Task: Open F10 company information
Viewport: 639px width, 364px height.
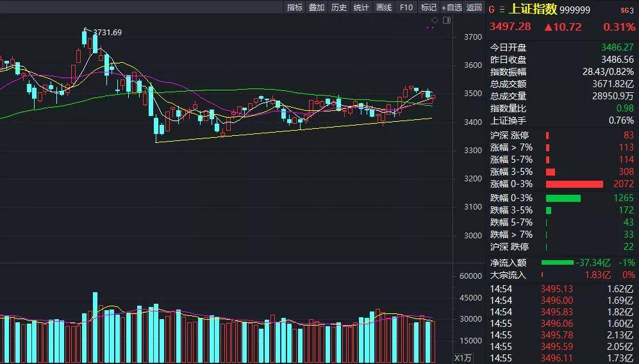Action: click(406, 7)
